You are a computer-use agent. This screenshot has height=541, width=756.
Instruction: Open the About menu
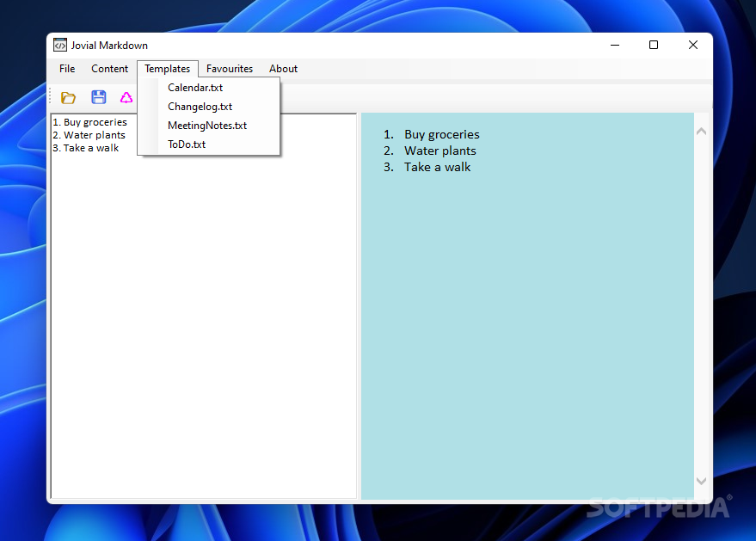pos(283,69)
